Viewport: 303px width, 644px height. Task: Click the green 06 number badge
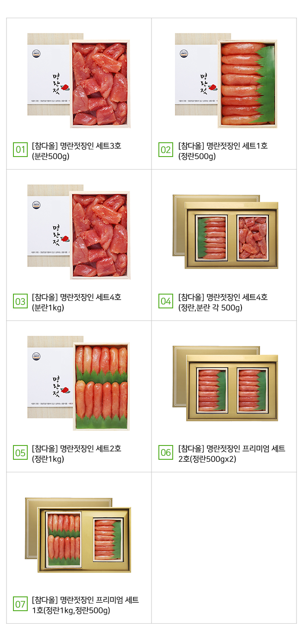tap(166, 453)
